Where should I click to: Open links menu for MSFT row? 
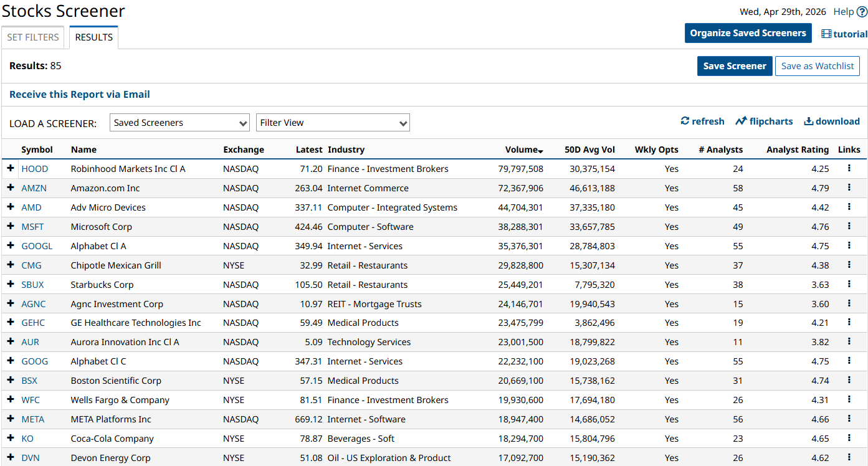pos(849,226)
